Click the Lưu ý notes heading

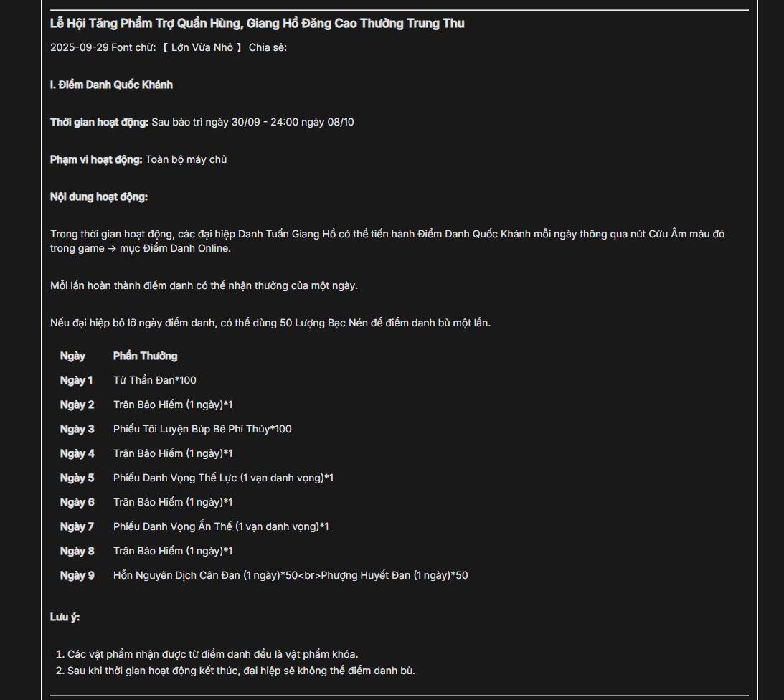(x=65, y=617)
